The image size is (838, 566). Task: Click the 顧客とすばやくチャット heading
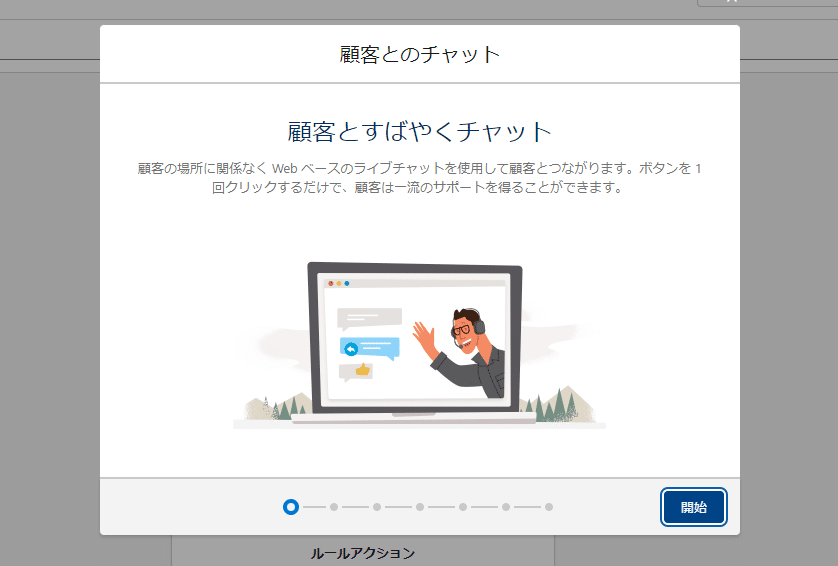coord(420,131)
